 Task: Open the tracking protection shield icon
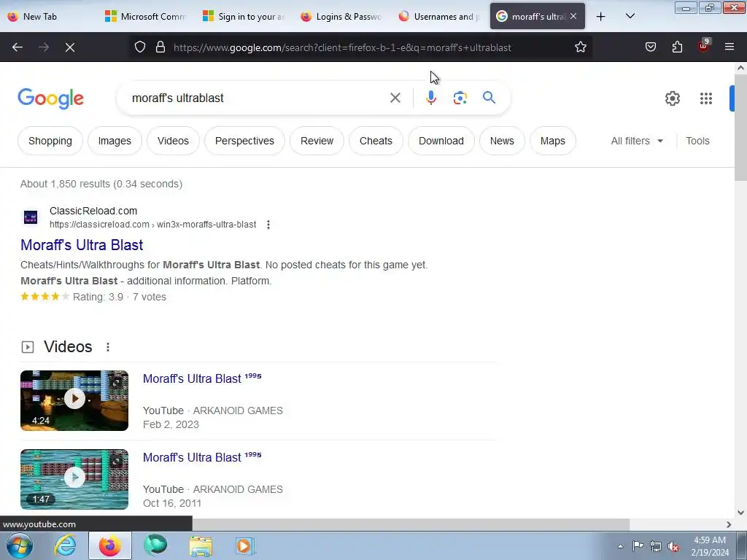point(139,47)
